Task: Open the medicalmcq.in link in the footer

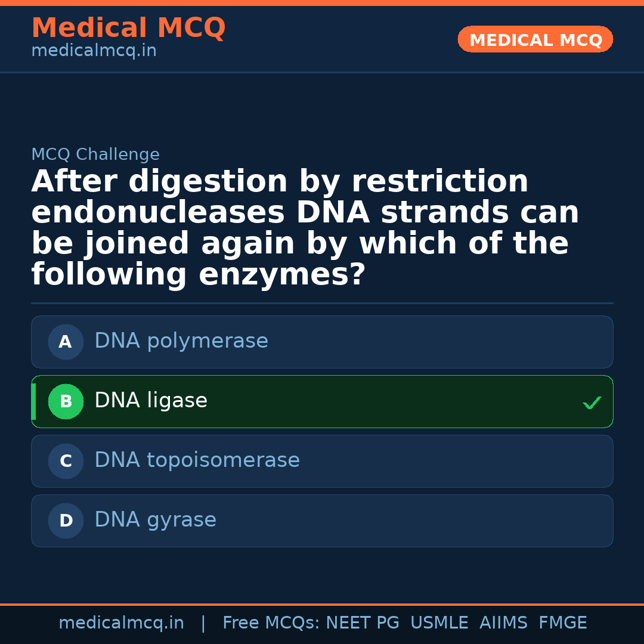Action: [x=121, y=623]
